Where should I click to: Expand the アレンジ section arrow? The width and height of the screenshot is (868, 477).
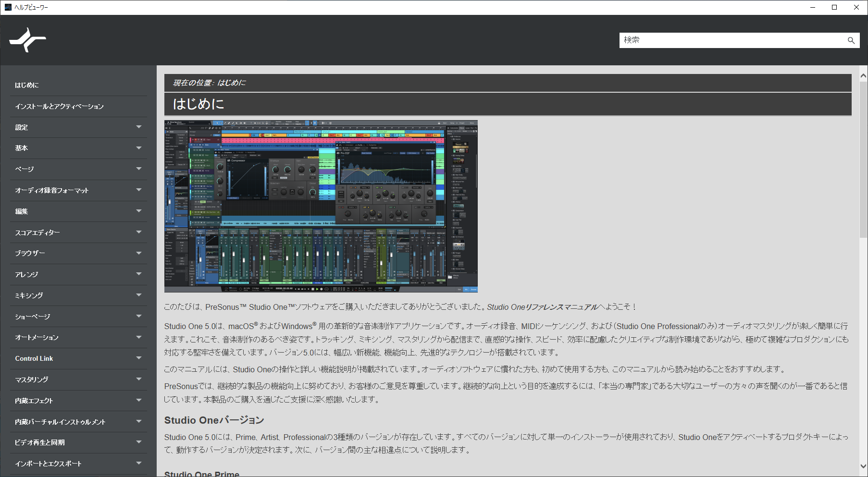(139, 274)
